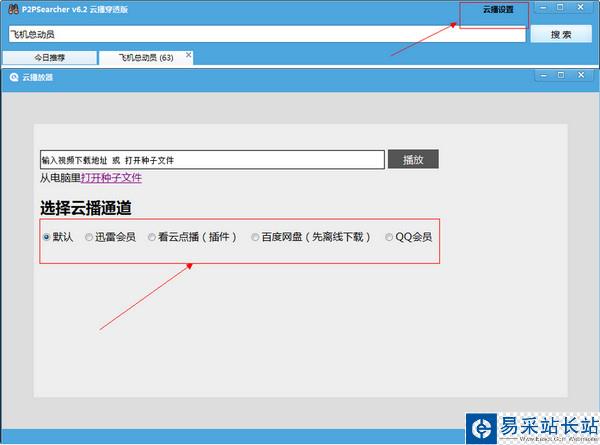Image resolution: width=600 pixels, height=445 pixels.
Task: Minimize the 云播放器 window
Action: tap(543, 75)
